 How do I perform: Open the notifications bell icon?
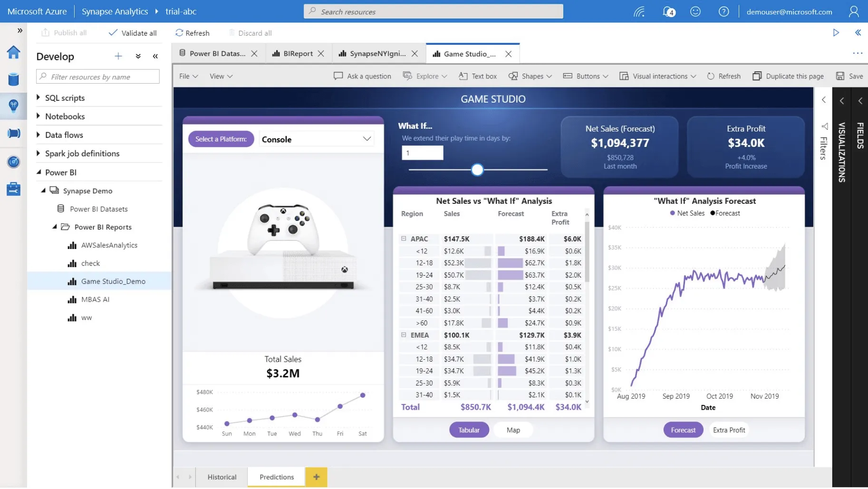[668, 11]
